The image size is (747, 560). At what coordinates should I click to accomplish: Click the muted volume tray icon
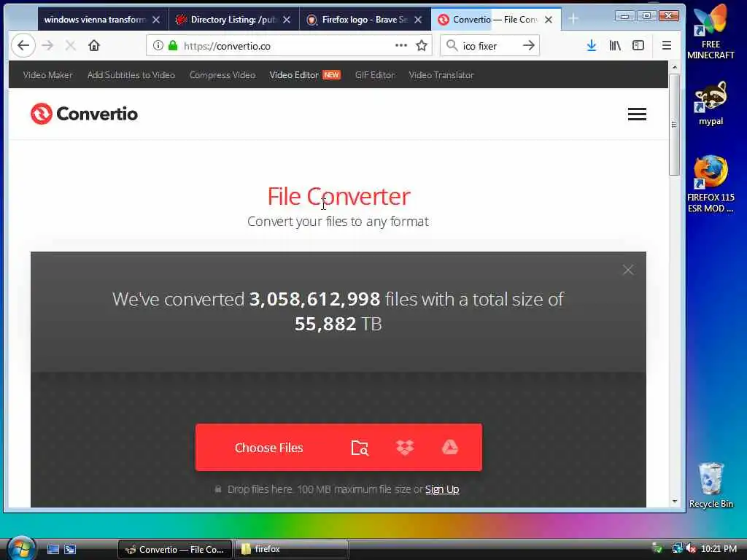692,549
